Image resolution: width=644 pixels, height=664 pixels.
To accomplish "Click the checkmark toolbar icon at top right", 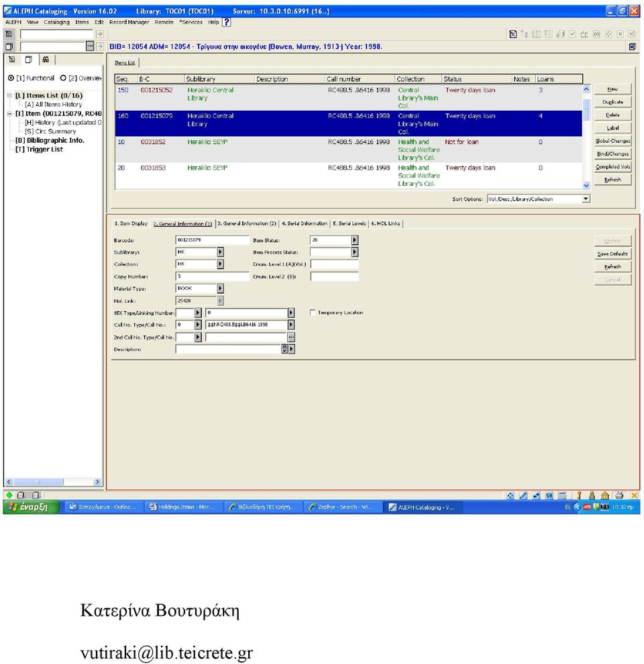I will [572, 34].
